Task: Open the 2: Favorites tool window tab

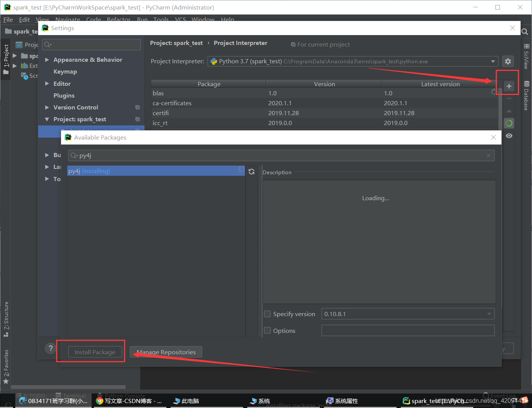Action: click(6, 366)
